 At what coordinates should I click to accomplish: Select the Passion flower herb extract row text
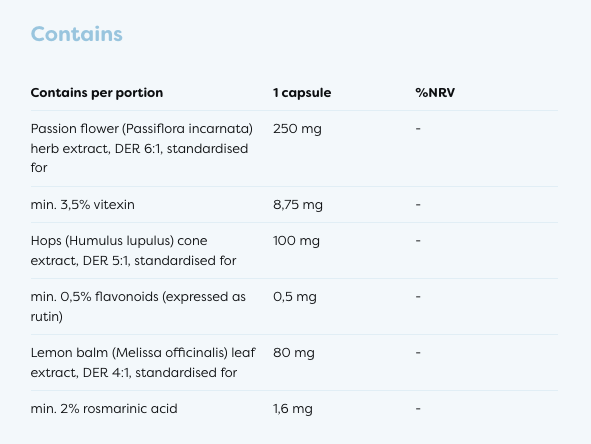pyautogui.click(x=142, y=148)
